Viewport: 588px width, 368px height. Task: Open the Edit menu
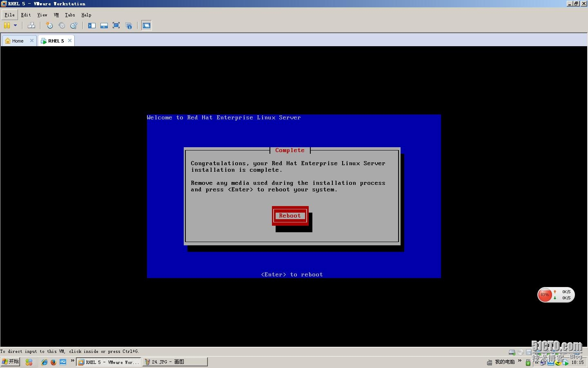click(x=26, y=15)
